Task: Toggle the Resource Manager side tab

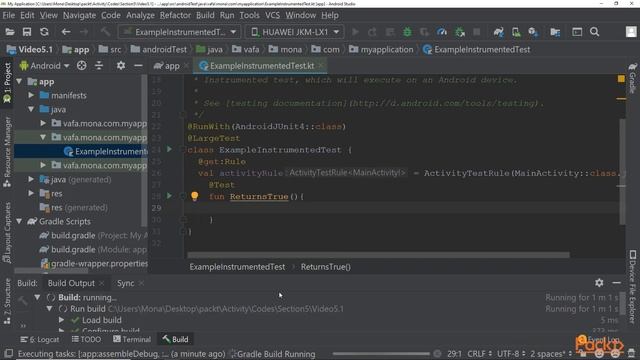Action: tap(7, 152)
